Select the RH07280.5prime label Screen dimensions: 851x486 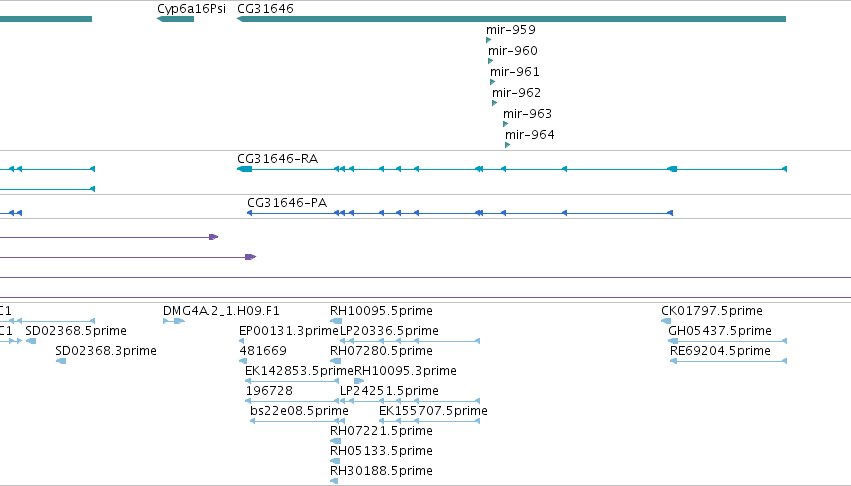(x=381, y=351)
